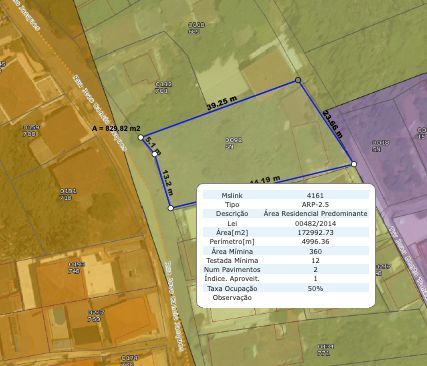Click the vertex at end of 23.66 m edge
427x366 pixels.
(x=354, y=164)
